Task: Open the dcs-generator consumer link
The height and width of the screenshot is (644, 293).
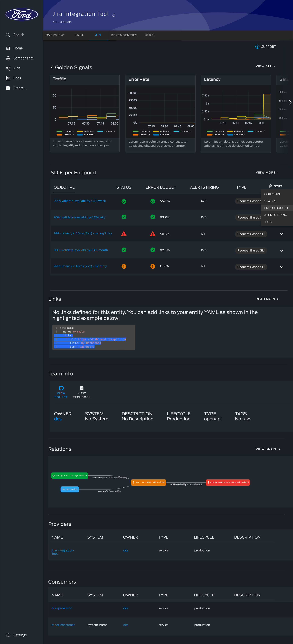Action: coord(61,608)
